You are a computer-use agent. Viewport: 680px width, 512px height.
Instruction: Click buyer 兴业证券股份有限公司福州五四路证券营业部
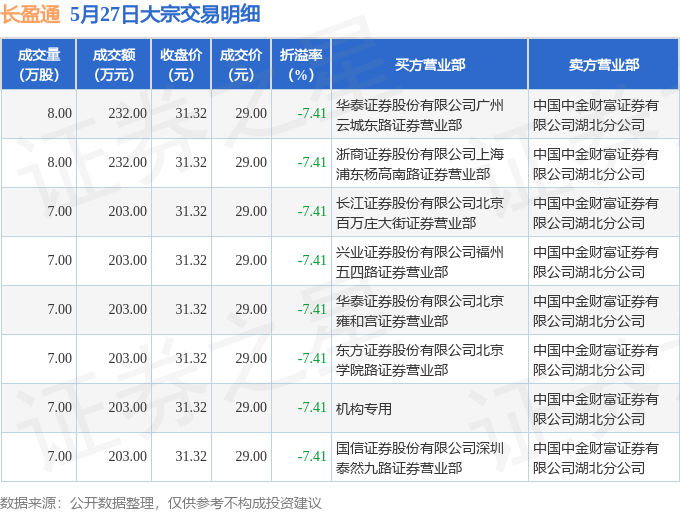point(420,262)
